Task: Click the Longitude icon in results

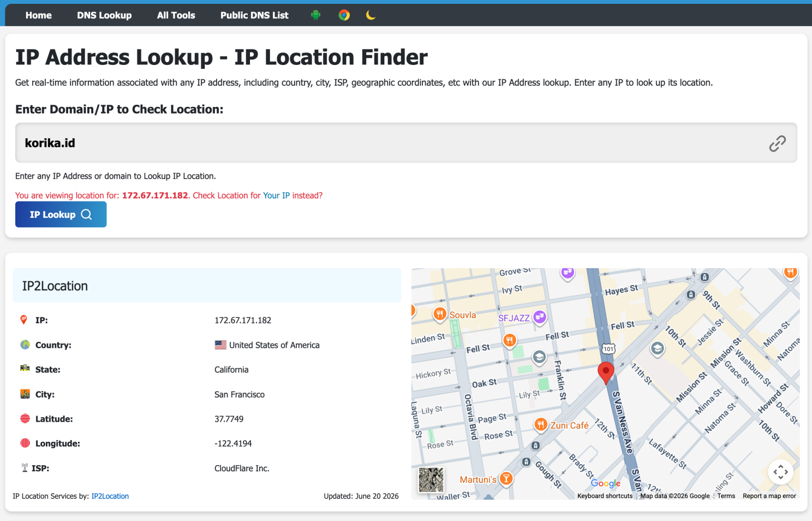Action: point(25,443)
